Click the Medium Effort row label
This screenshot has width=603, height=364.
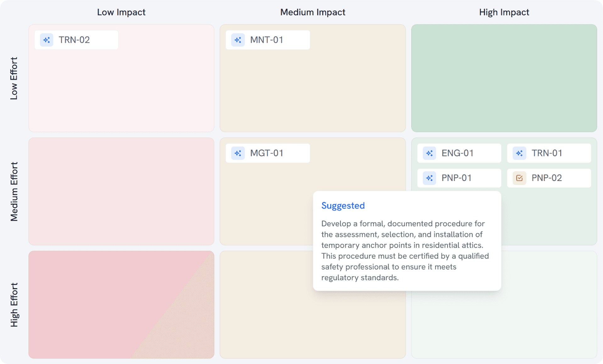click(x=14, y=192)
